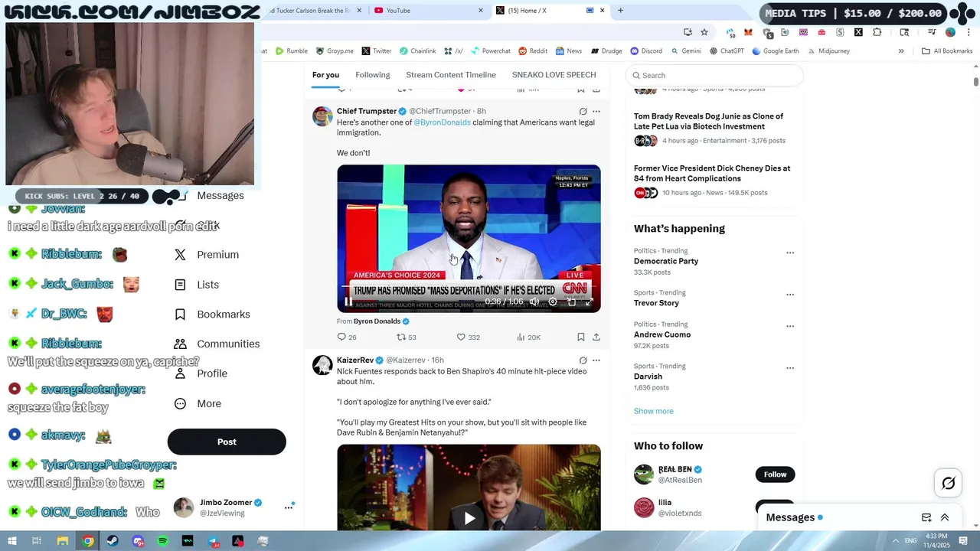Expand hidden bookmarks chevron
This screenshot has height=551, width=980.
pyautogui.click(x=901, y=51)
